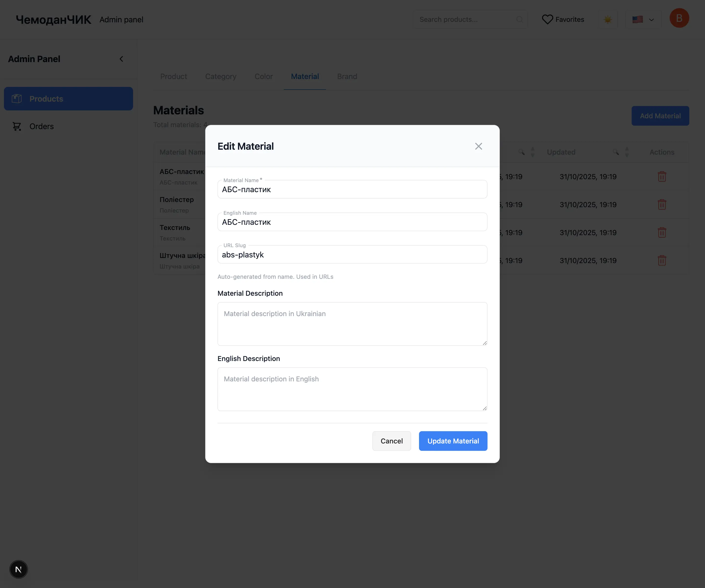Image resolution: width=705 pixels, height=588 pixels.
Task: Click the English Name input field
Action: point(352,222)
